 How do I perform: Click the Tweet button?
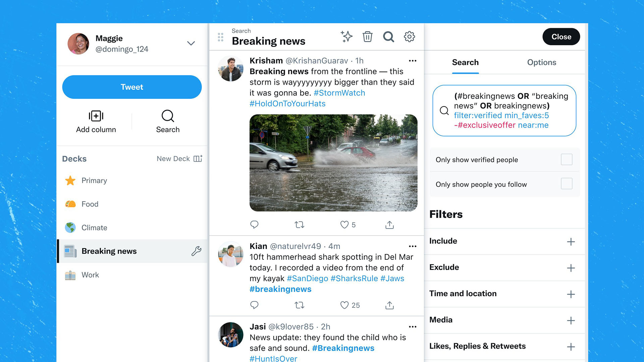[132, 87]
